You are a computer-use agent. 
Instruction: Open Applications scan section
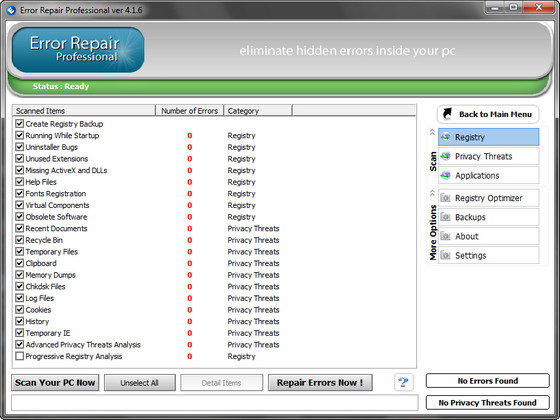[x=488, y=175]
